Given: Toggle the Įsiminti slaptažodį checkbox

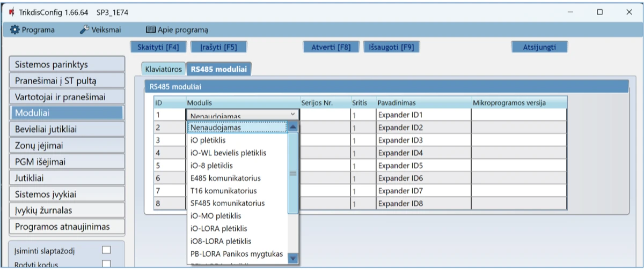Looking at the screenshot, I should pos(106,250).
